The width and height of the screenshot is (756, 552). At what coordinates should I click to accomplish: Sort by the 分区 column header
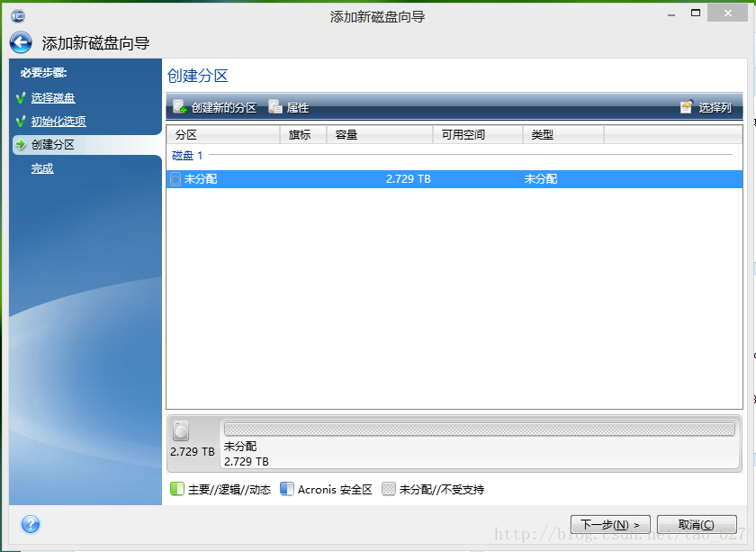click(x=223, y=134)
